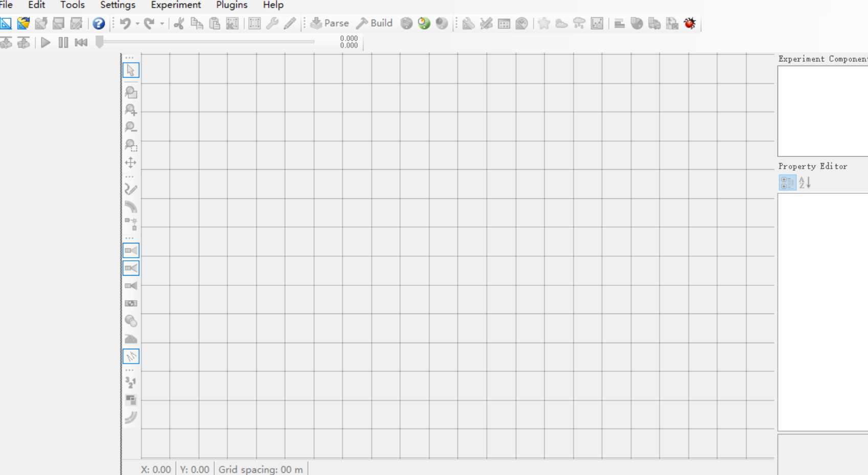Click the green stopwatch icon
This screenshot has height=475, width=868.
[424, 24]
